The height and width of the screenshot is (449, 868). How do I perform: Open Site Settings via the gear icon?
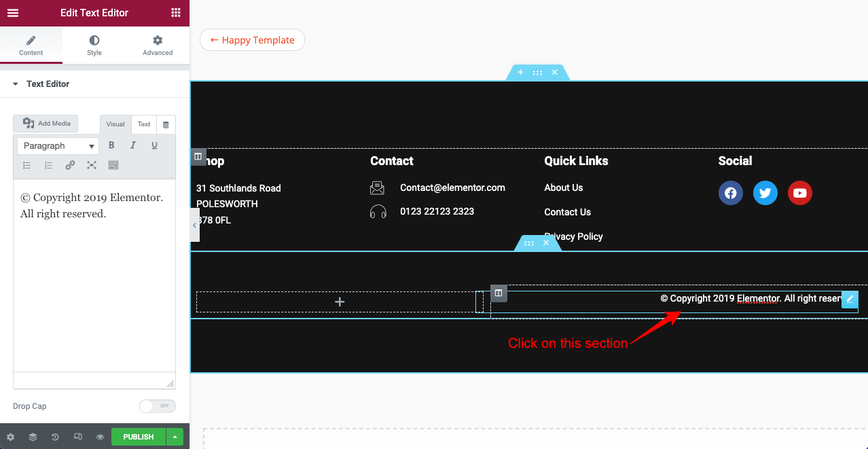[x=11, y=437]
